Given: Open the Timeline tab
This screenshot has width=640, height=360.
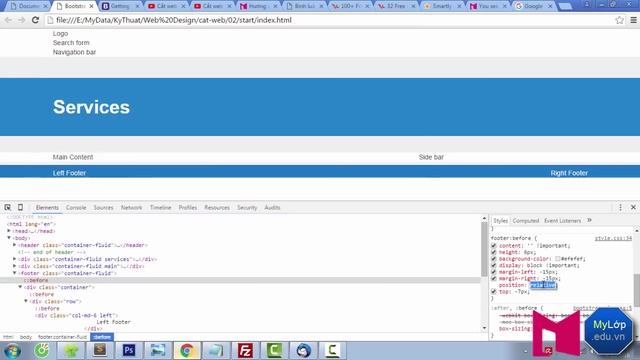Looking at the screenshot, I should [160, 207].
